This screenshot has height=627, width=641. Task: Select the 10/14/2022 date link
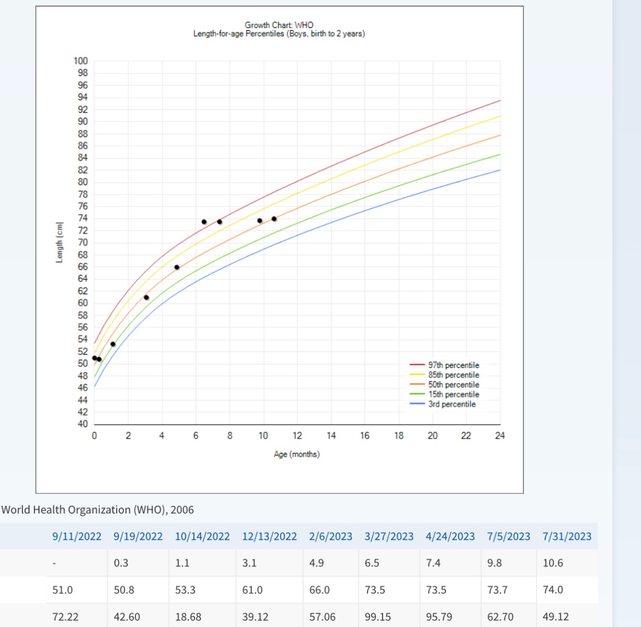[x=203, y=536]
